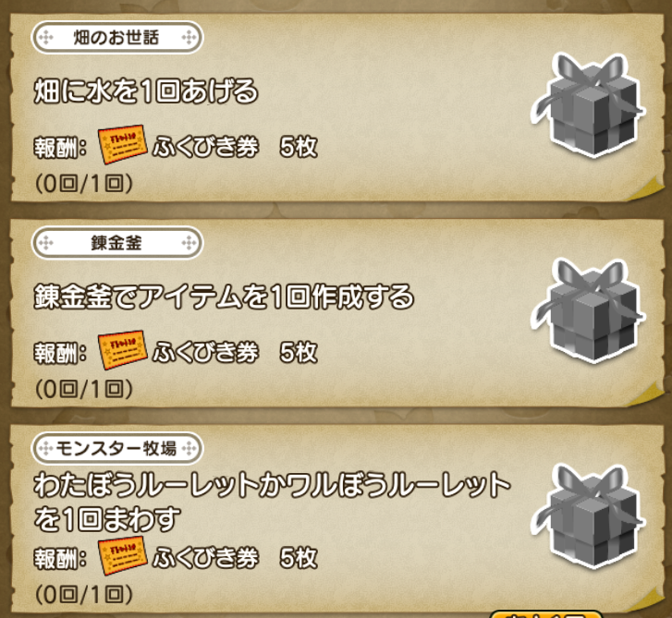Open the mission 畑に水を1回あげる
672x618 pixels.
tap(146, 91)
